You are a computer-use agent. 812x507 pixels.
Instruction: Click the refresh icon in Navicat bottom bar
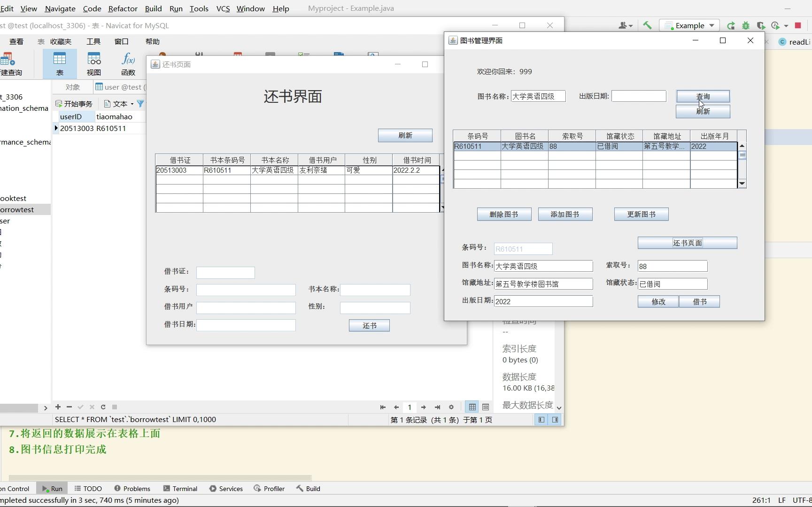[103, 407]
